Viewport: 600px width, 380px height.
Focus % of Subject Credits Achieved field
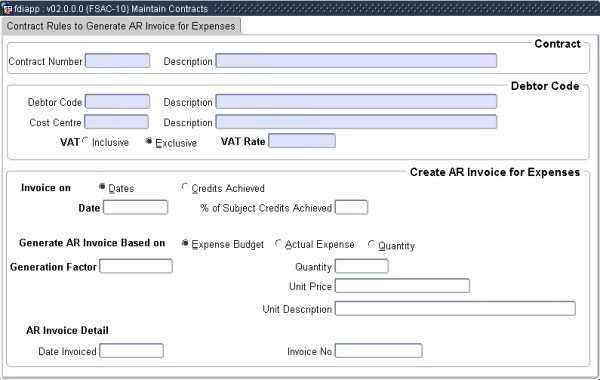click(351, 207)
